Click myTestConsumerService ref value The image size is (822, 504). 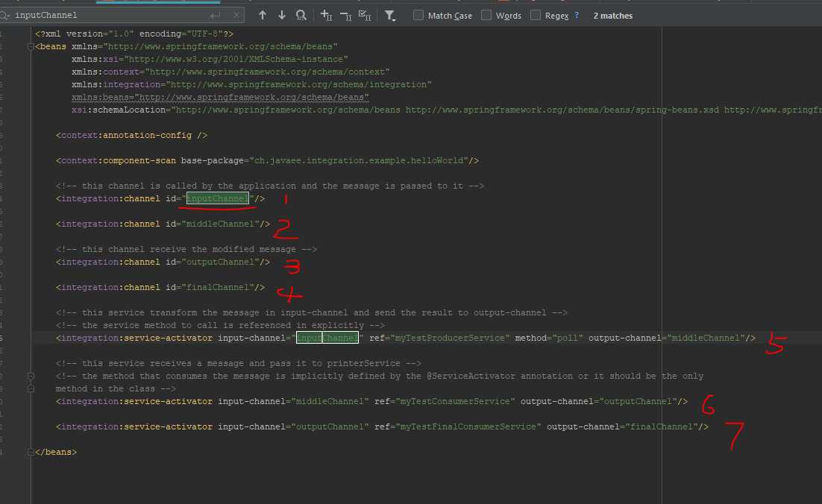click(455, 401)
